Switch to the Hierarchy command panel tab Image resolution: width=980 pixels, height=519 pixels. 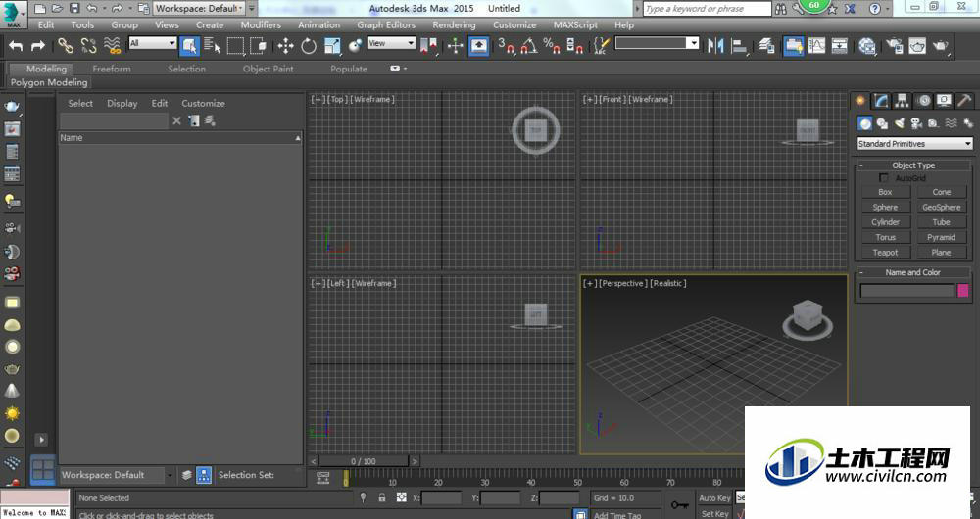tap(902, 101)
